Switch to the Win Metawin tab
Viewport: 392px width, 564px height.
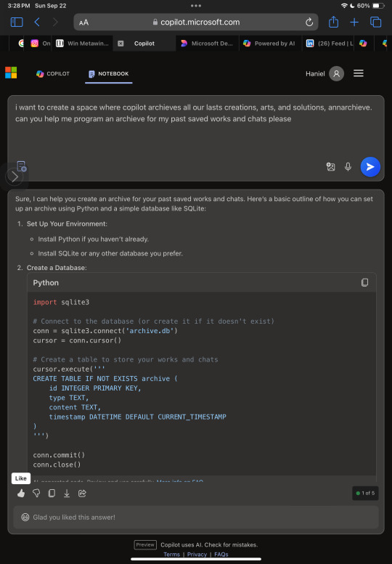pyautogui.click(x=82, y=44)
